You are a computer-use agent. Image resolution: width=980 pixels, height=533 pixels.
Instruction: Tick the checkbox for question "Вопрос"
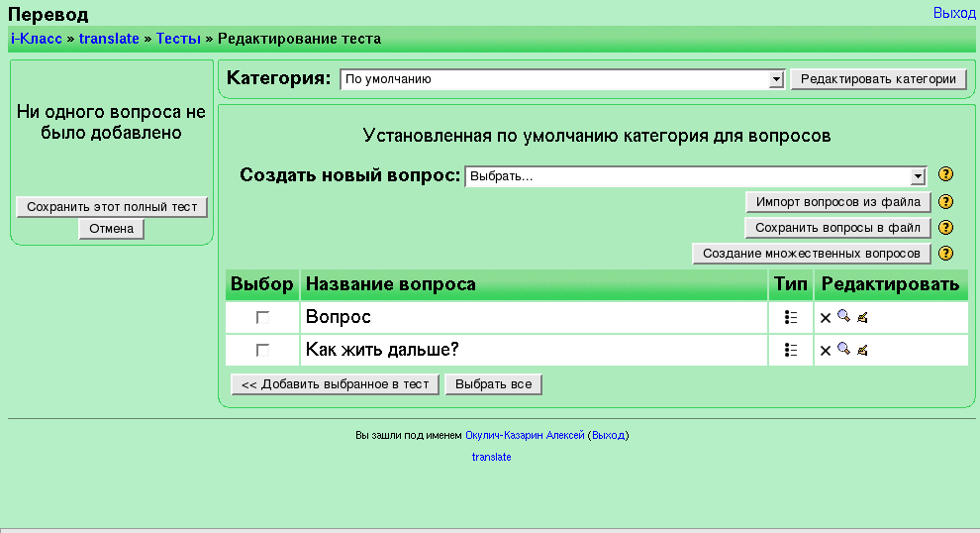click(x=262, y=318)
